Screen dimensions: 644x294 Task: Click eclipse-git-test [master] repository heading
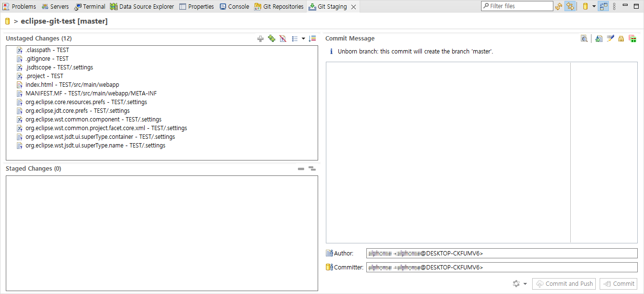(x=64, y=22)
